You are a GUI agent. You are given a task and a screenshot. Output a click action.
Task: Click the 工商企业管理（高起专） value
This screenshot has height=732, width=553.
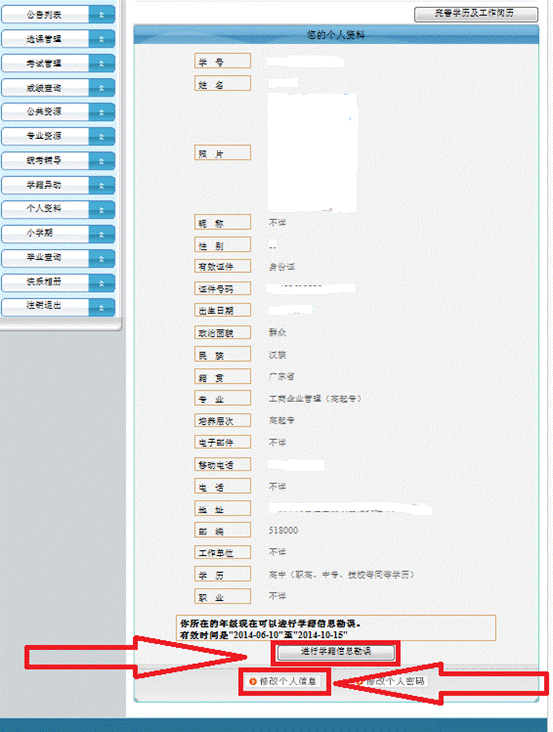[x=315, y=399]
